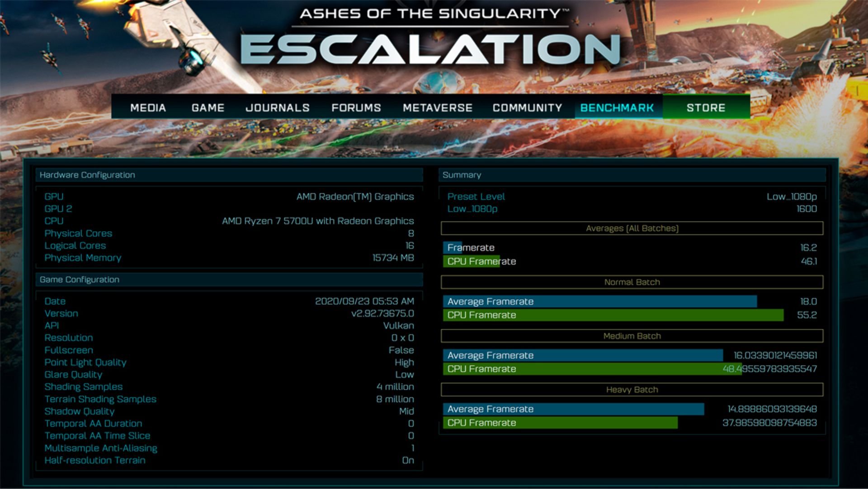Click the CPU framerate value 46.1
Image resolution: width=868 pixels, height=489 pixels.
pyautogui.click(x=809, y=261)
